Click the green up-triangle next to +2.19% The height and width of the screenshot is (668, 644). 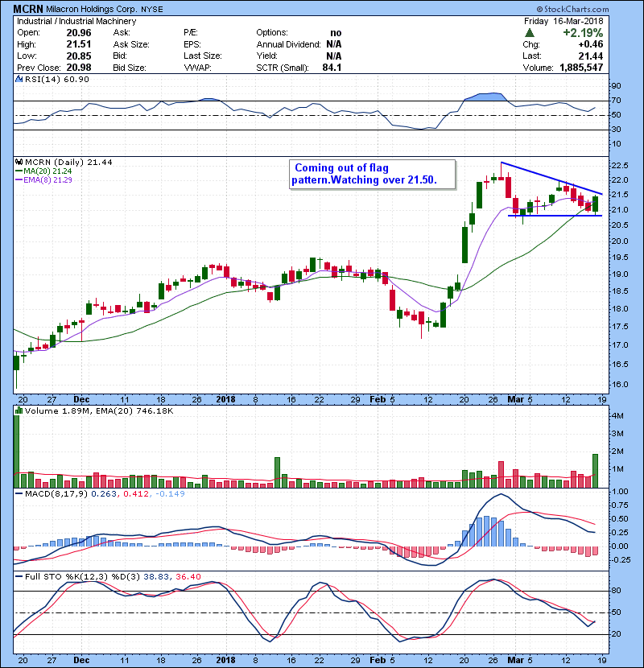coord(529,33)
